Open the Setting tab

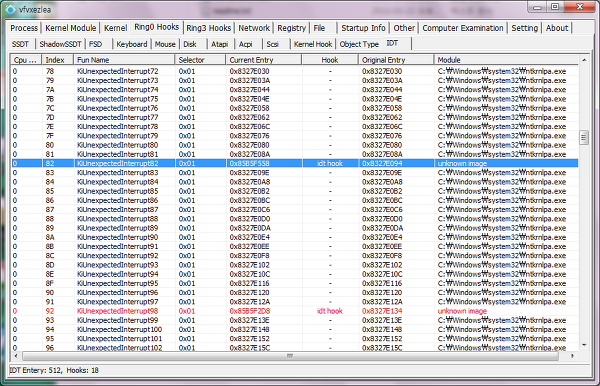click(x=525, y=28)
